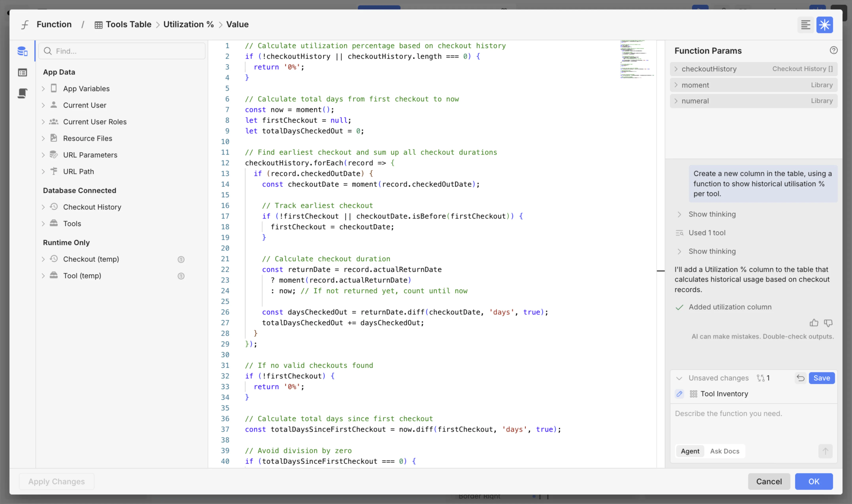The image size is (852, 504).
Task: Click the info badge beside Checkout (temp)
Action: tap(181, 259)
